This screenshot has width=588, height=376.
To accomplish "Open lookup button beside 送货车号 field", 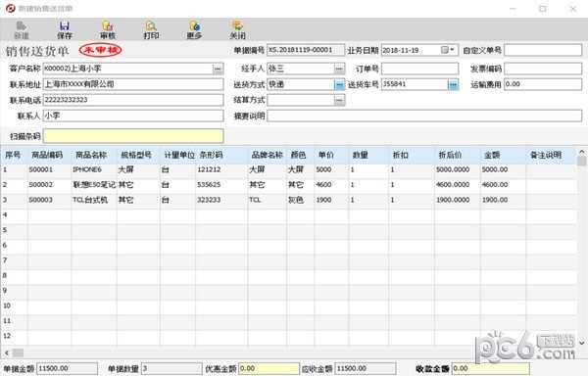I will (453, 84).
